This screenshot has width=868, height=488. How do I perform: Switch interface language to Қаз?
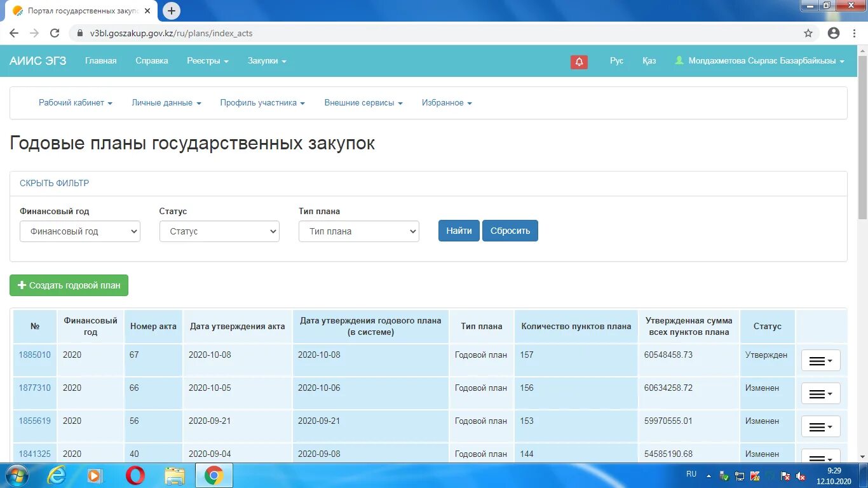[649, 61]
